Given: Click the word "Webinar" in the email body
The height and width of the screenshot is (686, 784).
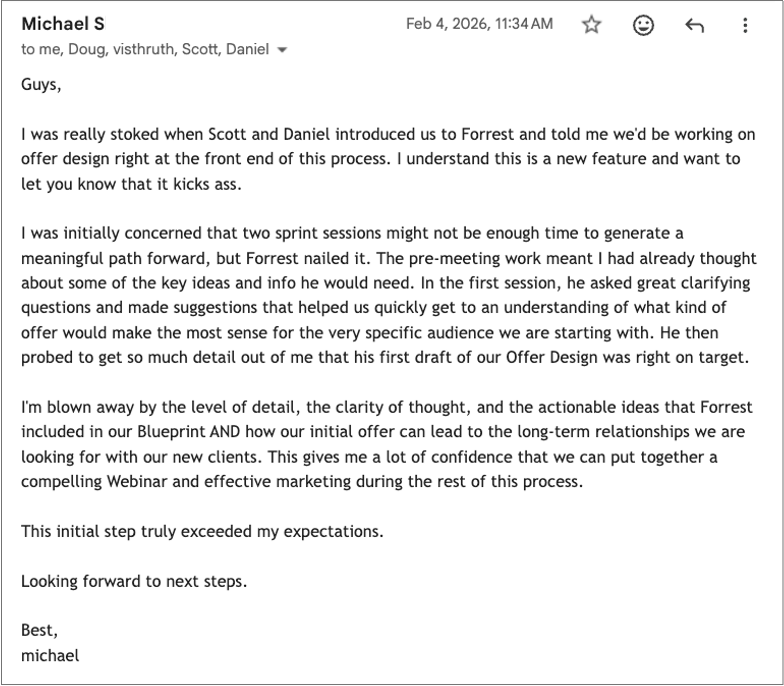Looking at the screenshot, I should 137,482.
